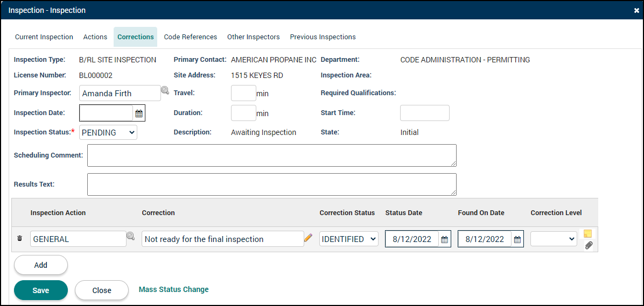
Task: Click the Duration minutes input box
Action: pyautogui.click(x=243, y=113)
